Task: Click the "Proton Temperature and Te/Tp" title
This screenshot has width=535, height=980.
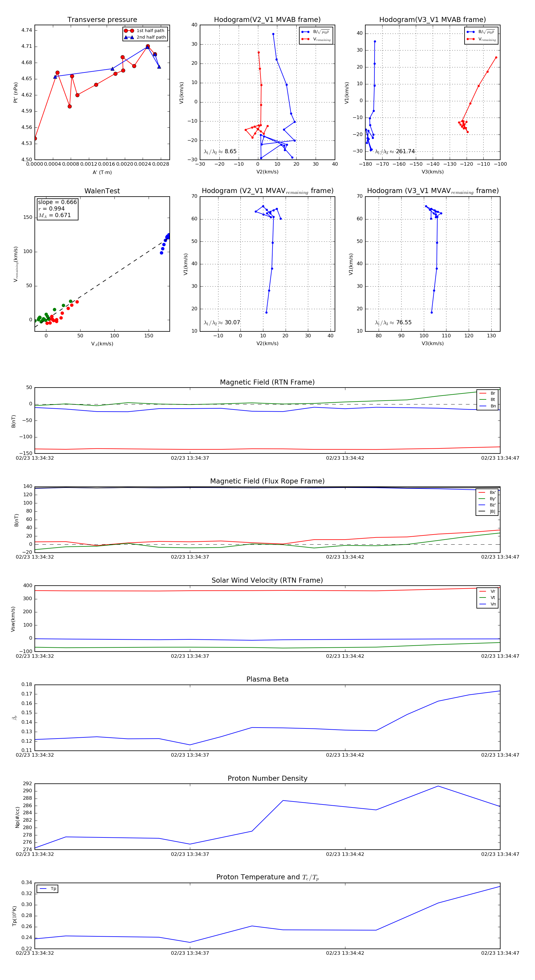Action: (267, 877)
